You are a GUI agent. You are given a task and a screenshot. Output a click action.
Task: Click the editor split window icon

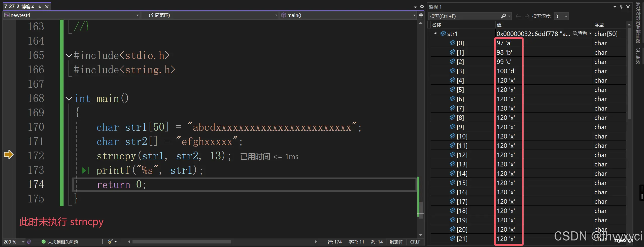[x=421, y=15]
